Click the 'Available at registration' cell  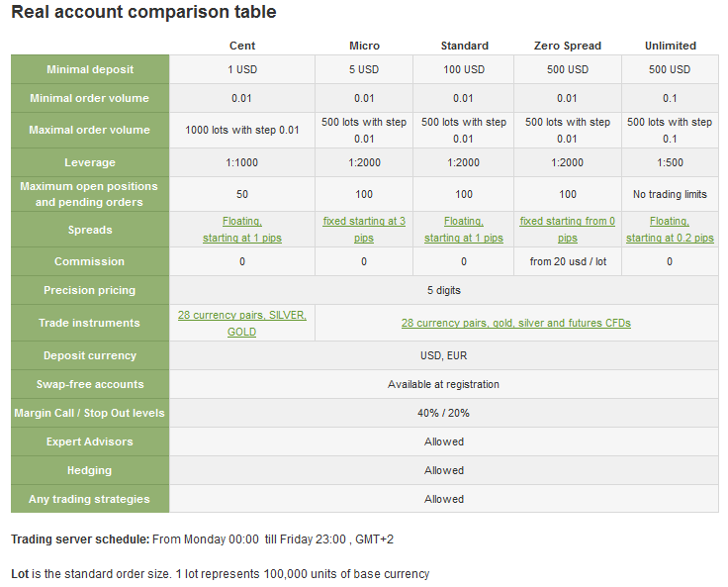[x=444, y=384]
